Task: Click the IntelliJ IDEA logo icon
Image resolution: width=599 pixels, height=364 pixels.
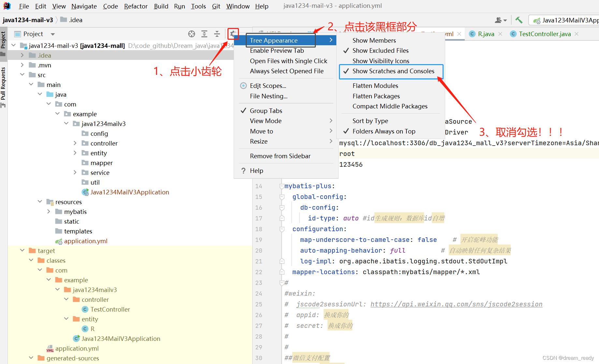Action: [x=7, y=6]
